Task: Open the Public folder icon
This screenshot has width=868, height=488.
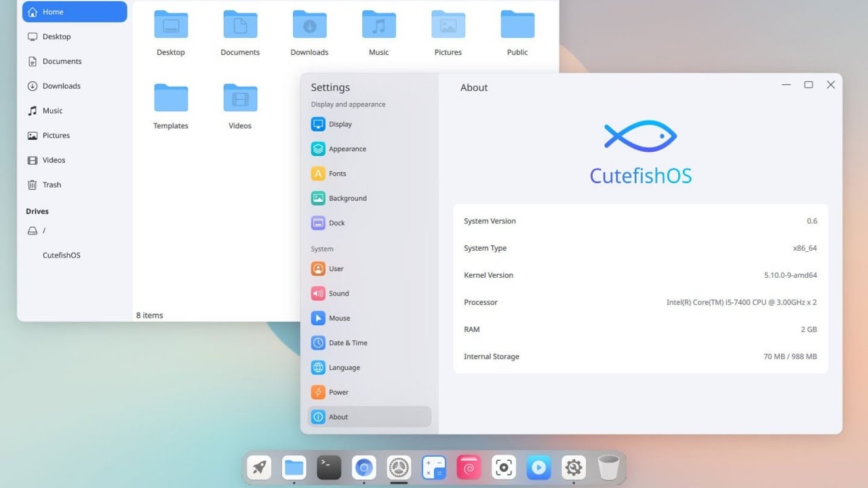Action: 517,24
